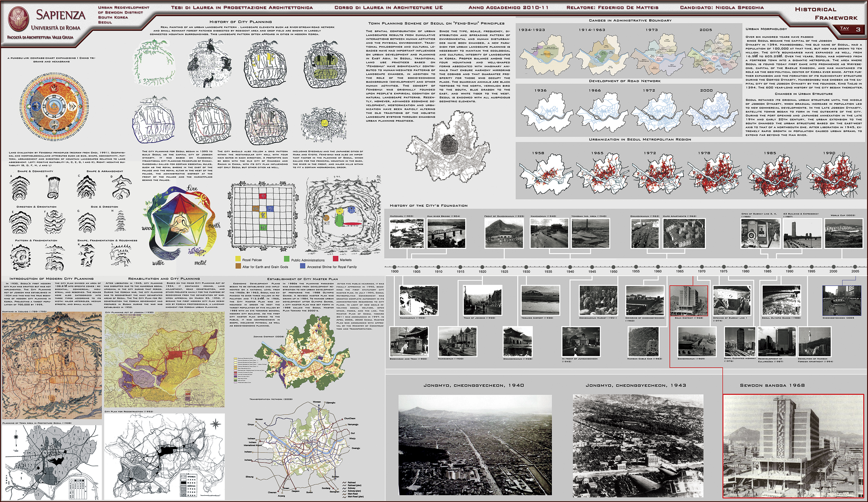Click the Hanyang in Yeojido old map
Image resolution: width=868 pixels, height=502 pixels.
(52, 366)
